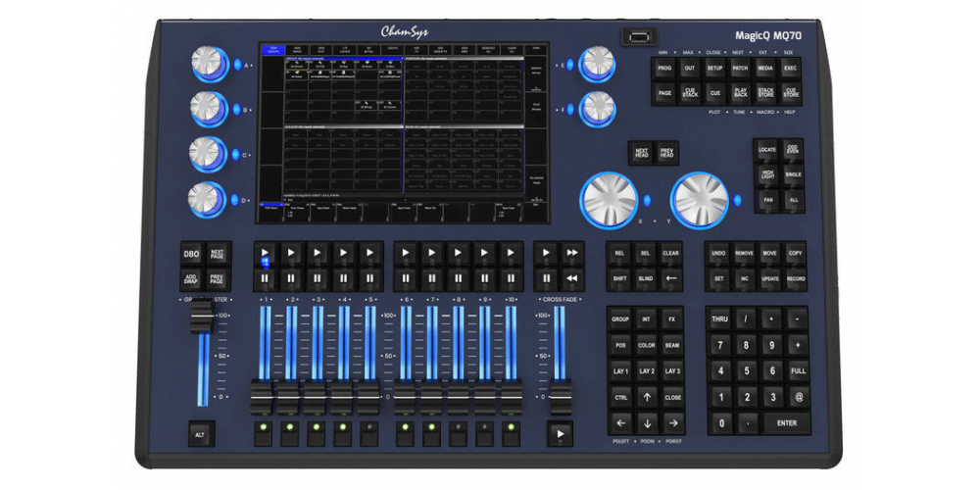This screenshot has width=980, height=490.
Task: Click the down arrow cursor key
Action: pyautogui.click(x=647, y=423)
